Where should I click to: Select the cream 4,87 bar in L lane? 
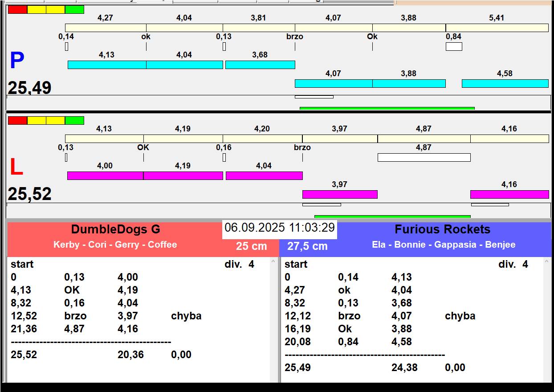tap(424, 139)
